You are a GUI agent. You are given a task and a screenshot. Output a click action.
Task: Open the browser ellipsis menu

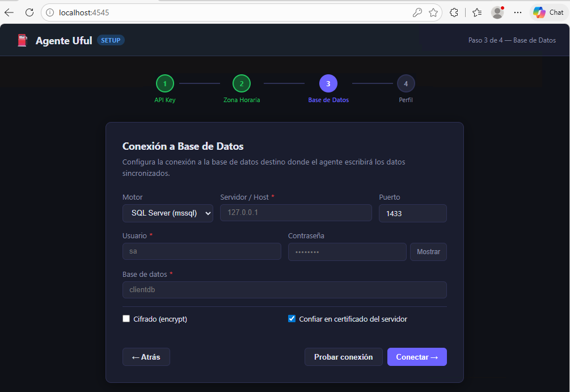click(517, 12)
